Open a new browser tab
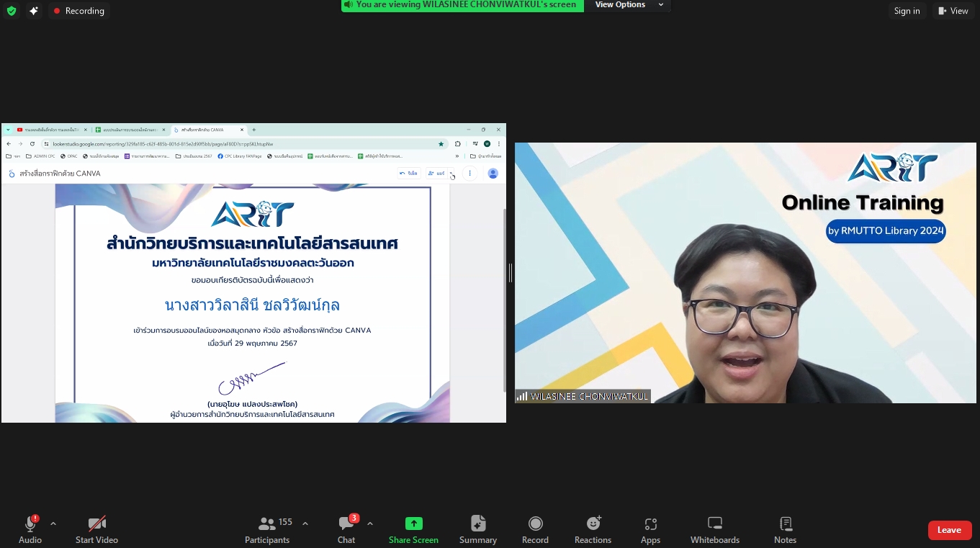 click(253, 130)
